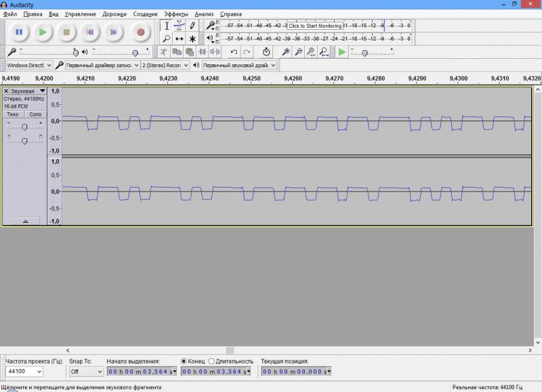Toggle 'Соло' on the track
Image resolution: width=542 pixels, height=392 pixels.
point(35,114)
